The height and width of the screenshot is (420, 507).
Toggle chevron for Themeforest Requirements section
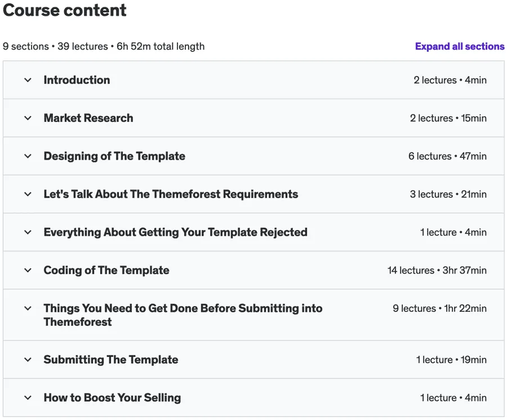point(28,194)
